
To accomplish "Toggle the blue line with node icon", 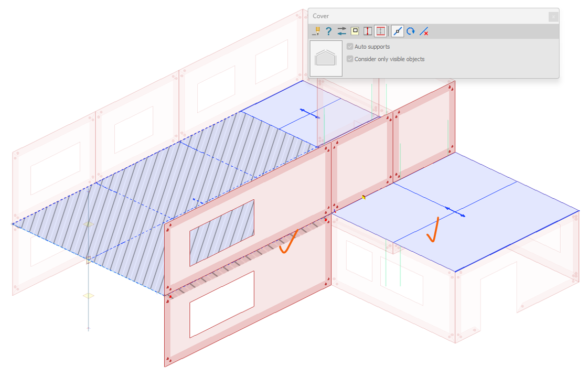I will click(398, 31).
